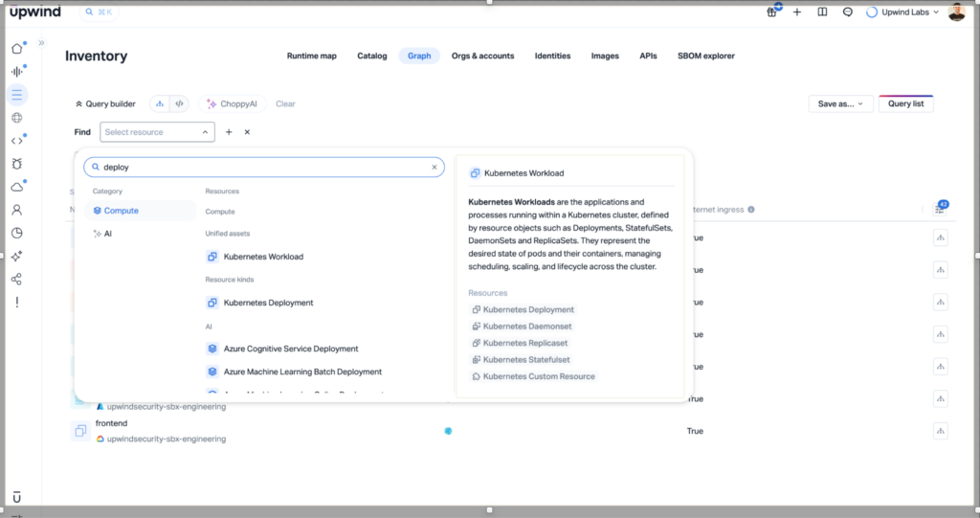Open the Save as dropdown
Screen dimensions: 980x518
click(x=840, y=103)
